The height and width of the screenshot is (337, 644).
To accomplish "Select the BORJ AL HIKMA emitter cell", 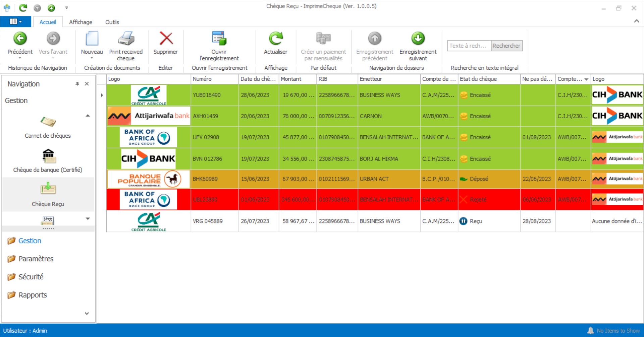I will [x=389, y=159].
